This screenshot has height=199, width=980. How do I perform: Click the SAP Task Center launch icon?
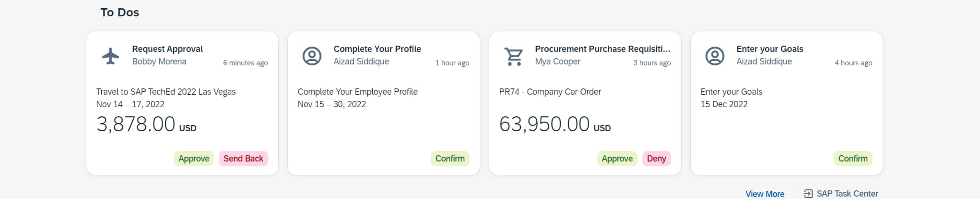point(808,194)
